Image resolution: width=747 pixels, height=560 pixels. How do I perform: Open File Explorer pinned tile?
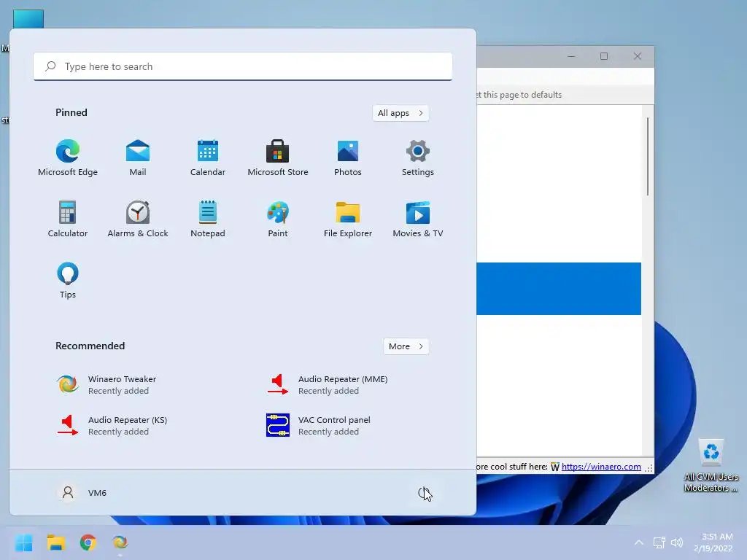[348, 219]
